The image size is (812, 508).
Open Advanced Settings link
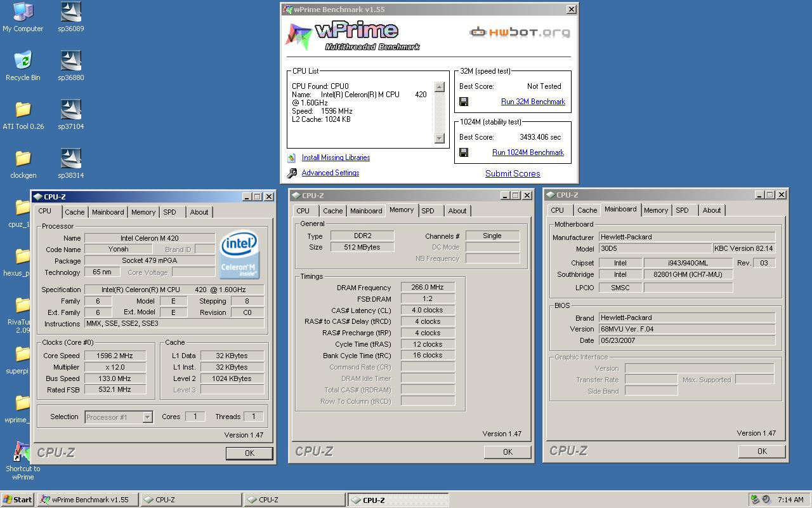point(331,173)
